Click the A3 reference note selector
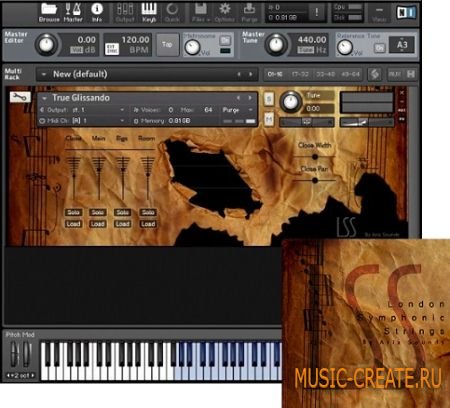Image resolution: width=450 pixels, height=408 pixels. click(x=402, y=45)
